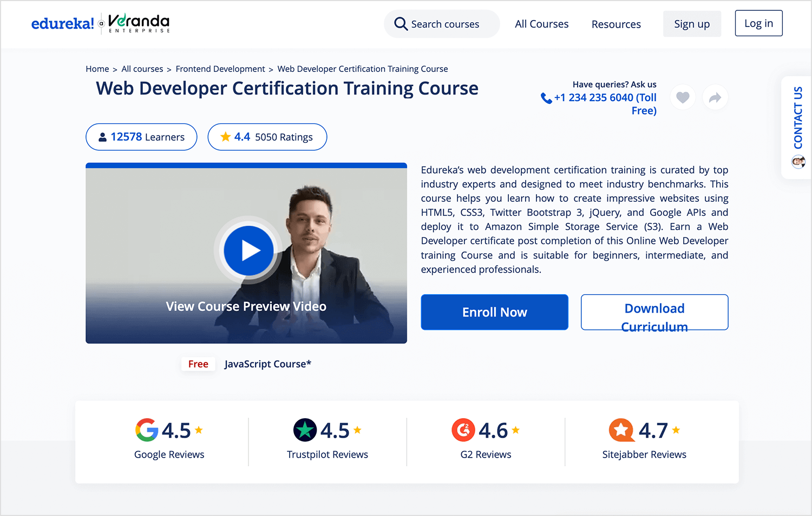Click the yellow rating star icon
The image size is (812, 516).
(x=226, y=137)
